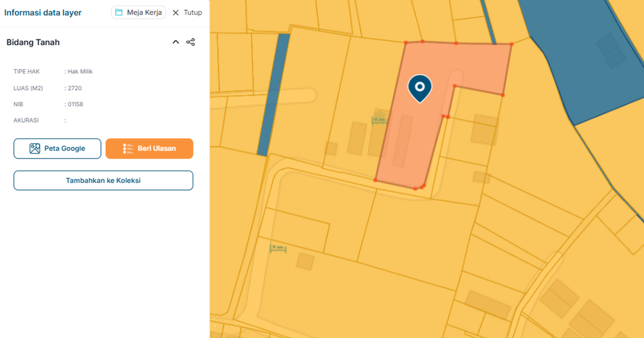This screenshot has height=338, width=644.
Task: Click bed icon left of highlighted parcel
Action: [379, 120]
